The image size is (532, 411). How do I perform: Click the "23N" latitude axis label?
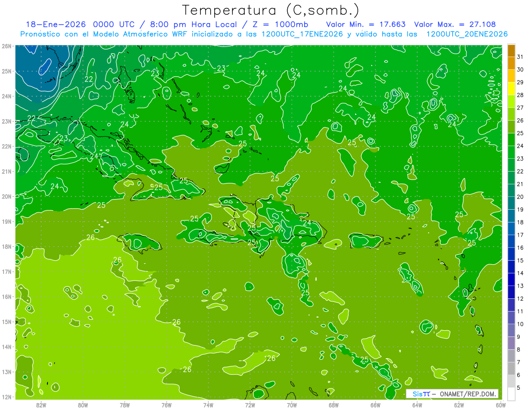pyautogui.click(x=7, y=121)
